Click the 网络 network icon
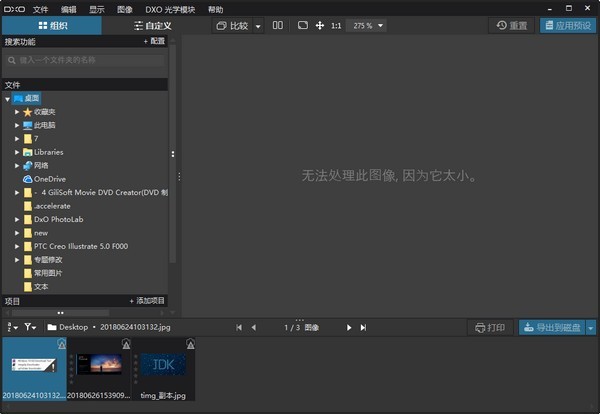The image size is (600, 414). [x=28, y=166]
